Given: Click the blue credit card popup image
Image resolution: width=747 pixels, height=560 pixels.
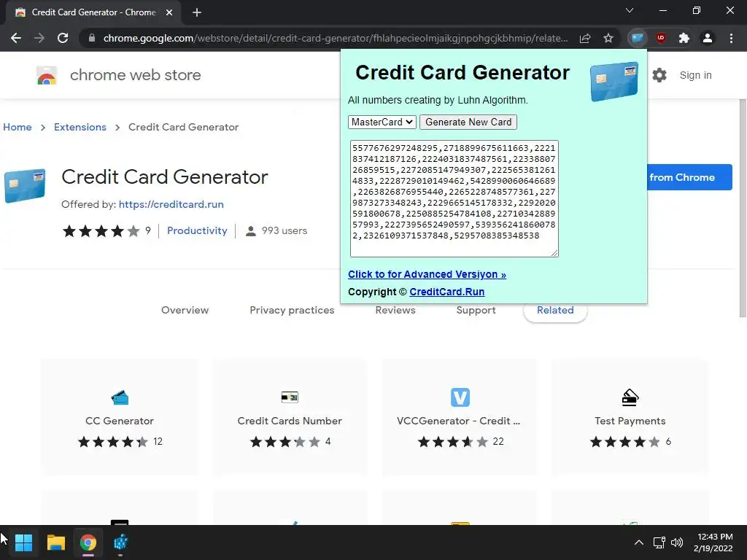Looking at the screenshot, I should pyautogui.click(x=614, y=82).
